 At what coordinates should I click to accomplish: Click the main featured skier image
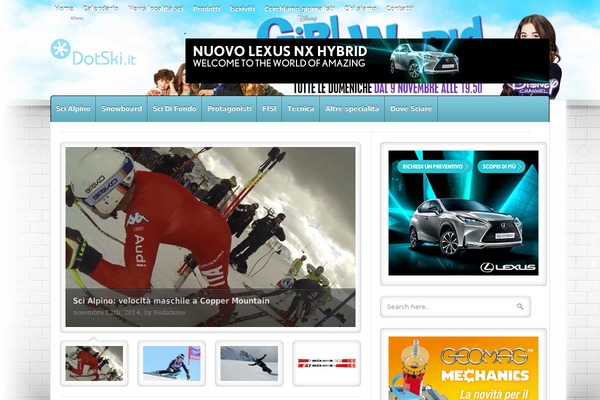(x=210, y=237)
